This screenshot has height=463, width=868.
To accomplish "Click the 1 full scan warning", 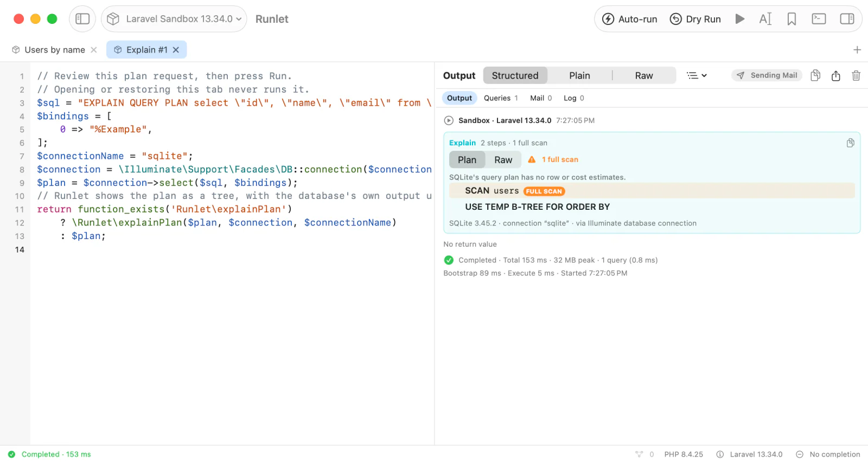I will (553, 159).
